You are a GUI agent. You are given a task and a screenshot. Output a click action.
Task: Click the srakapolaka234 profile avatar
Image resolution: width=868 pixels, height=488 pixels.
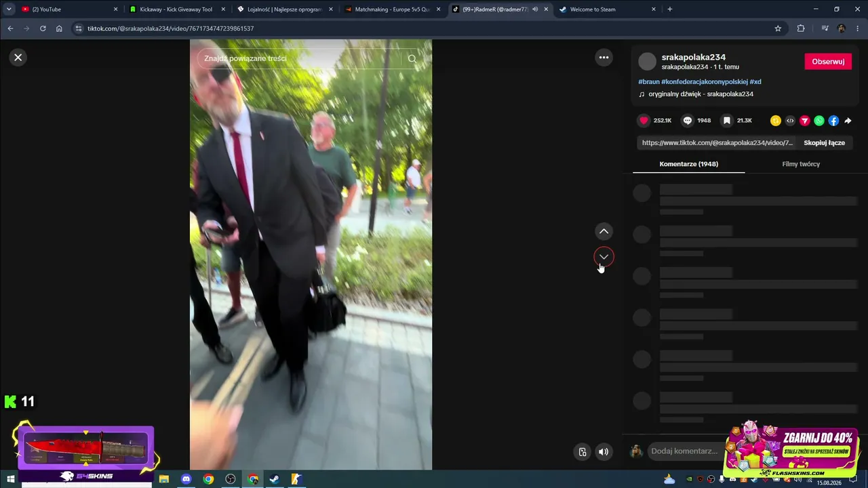648,62
